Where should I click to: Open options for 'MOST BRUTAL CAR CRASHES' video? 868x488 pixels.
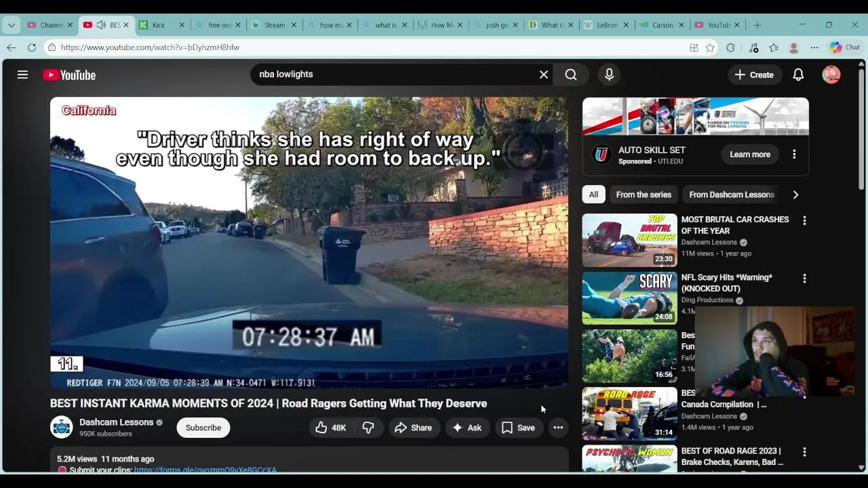click(804, 220)
